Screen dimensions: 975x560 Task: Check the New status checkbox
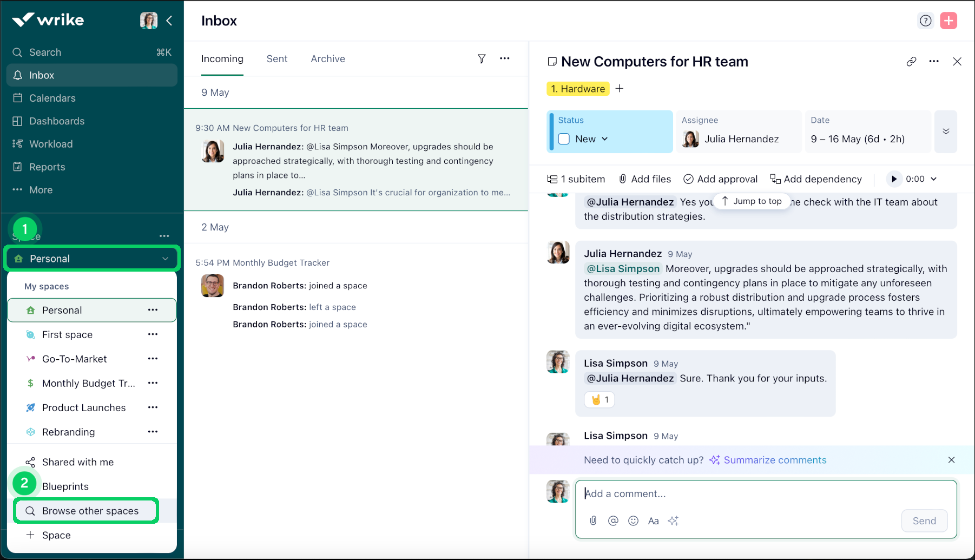coord(564,139)
